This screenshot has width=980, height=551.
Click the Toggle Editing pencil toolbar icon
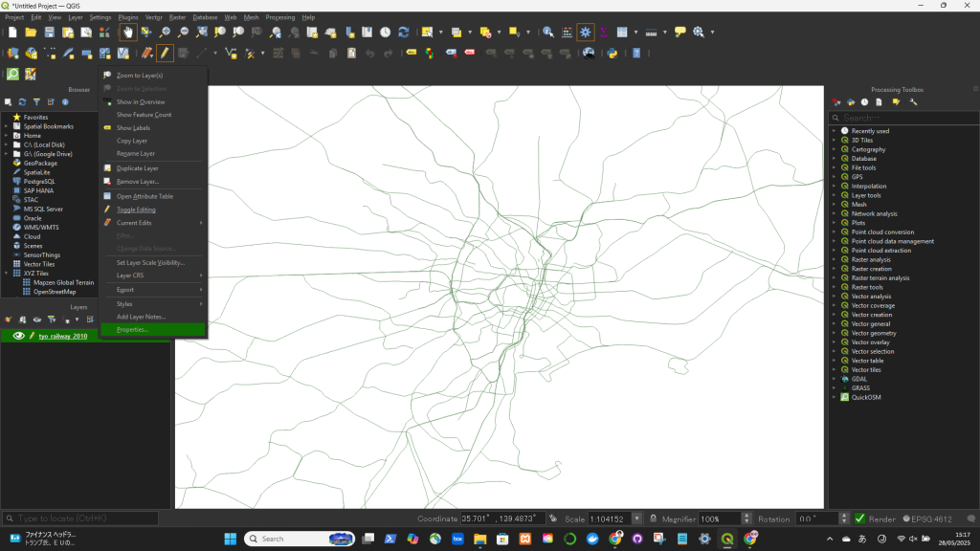pyautogui.click(x=165, y=53)
